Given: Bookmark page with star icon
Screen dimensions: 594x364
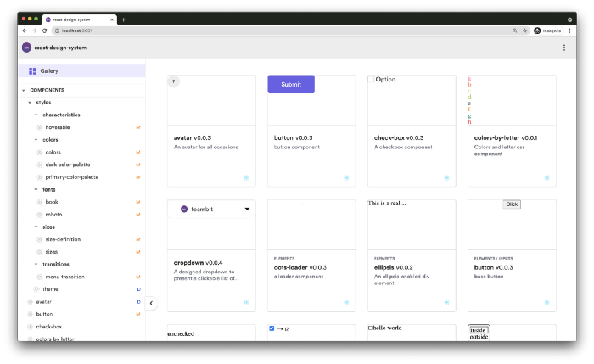Looking at the screenshot, I should point(524,31).
